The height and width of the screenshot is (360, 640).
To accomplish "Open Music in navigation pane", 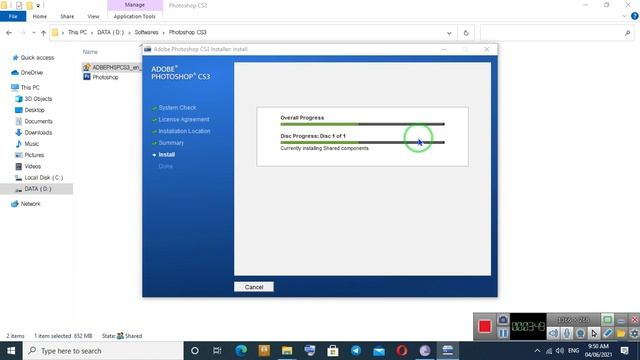I will (31, 144).
